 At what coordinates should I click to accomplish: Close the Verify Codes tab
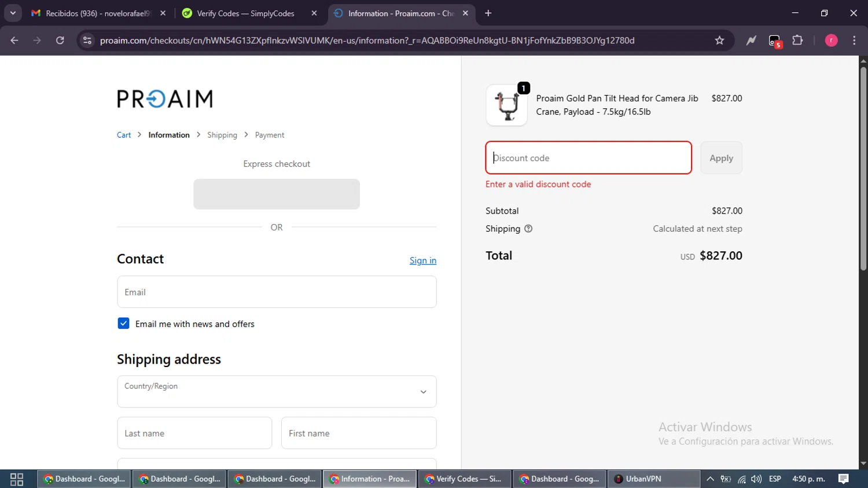(x=314, y=13)
